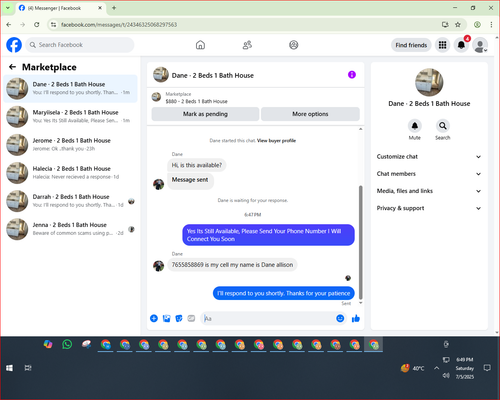The height and width of the screenshot is (400, 500).
Task: Expand Privacy & support section
Action: pos(429,208)
